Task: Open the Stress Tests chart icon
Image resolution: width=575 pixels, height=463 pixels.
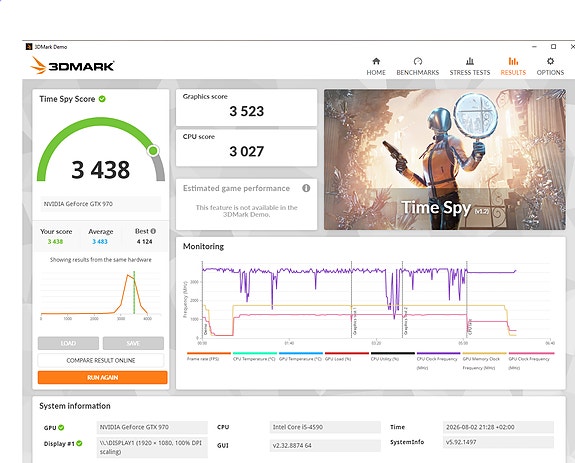Action: 469,61
